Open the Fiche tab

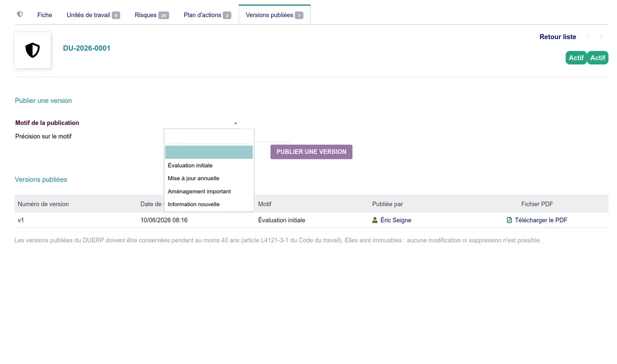(45, 15)
